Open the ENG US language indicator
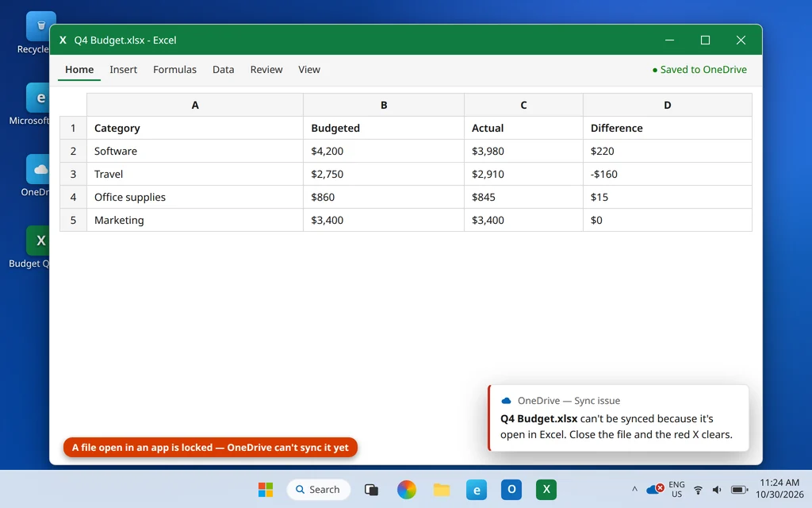Image resolution: width=812 pixels, height=508 pixels. (x=676, y=489)
